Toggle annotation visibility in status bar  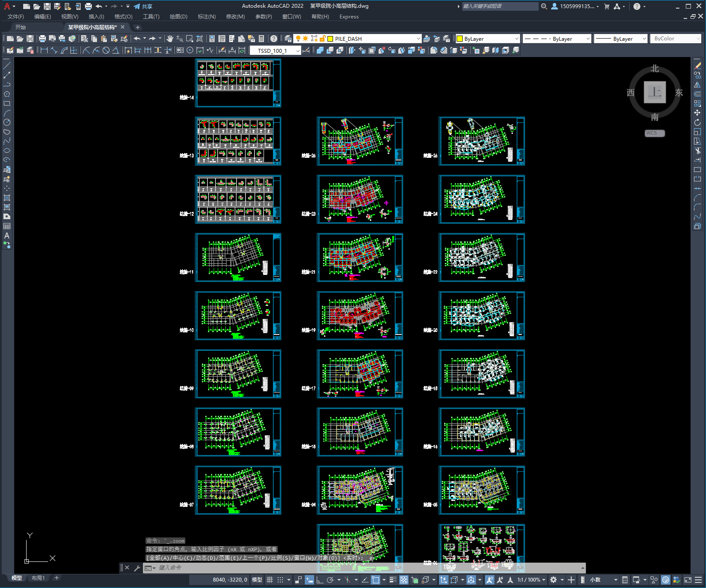pos(490,580)
